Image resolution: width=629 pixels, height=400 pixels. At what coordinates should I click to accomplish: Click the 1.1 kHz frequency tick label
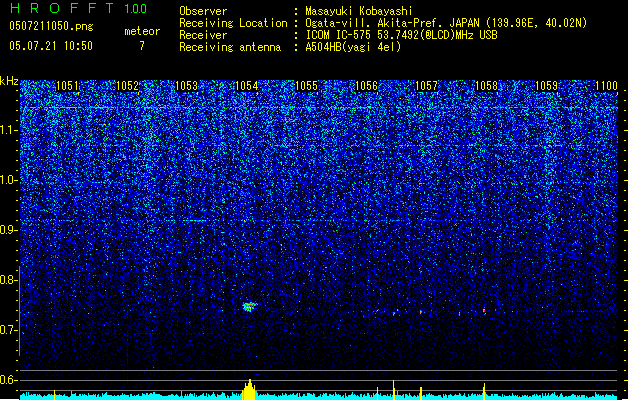click(x=8, y=130)
